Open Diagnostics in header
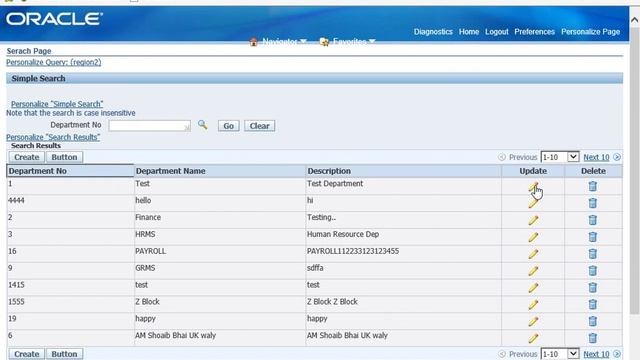Image resolution: width=640 pixels, height=360 pixels. click(433, 32)
